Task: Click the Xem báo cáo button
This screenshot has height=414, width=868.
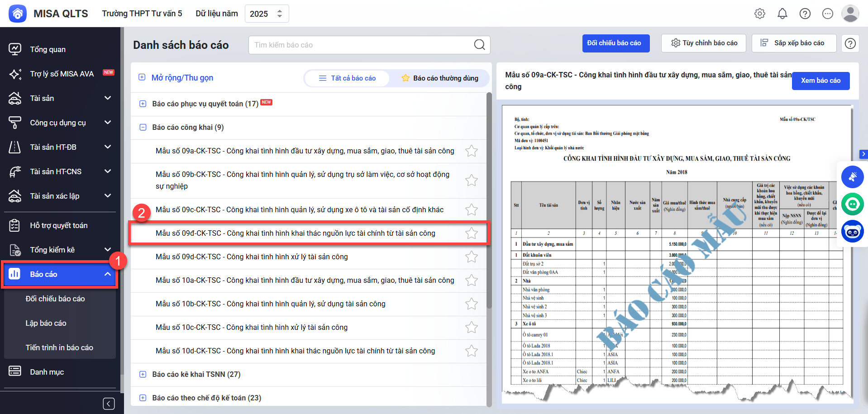Action: click(x=820, y=81)
